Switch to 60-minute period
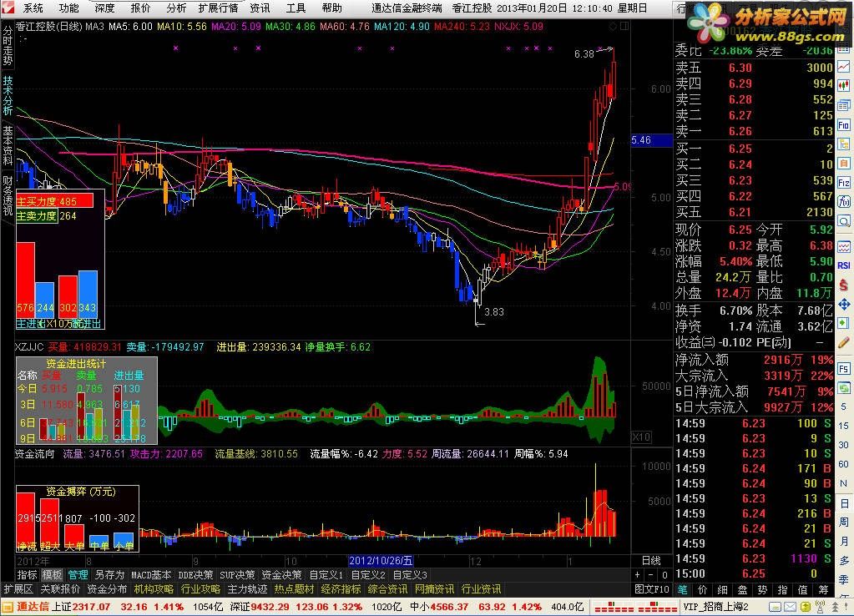 pos(844,464)
